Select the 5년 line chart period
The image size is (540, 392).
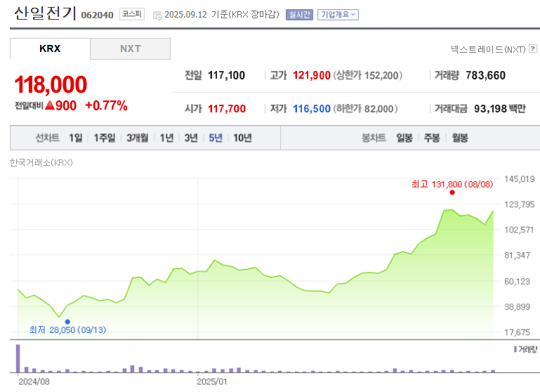(x=216, y=138)
